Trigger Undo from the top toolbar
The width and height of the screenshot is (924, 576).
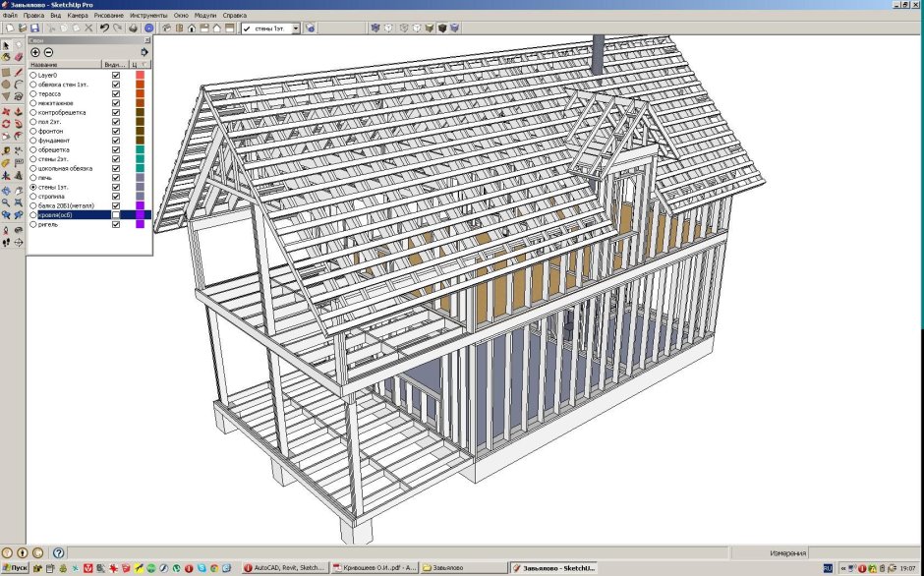(103, 28)
